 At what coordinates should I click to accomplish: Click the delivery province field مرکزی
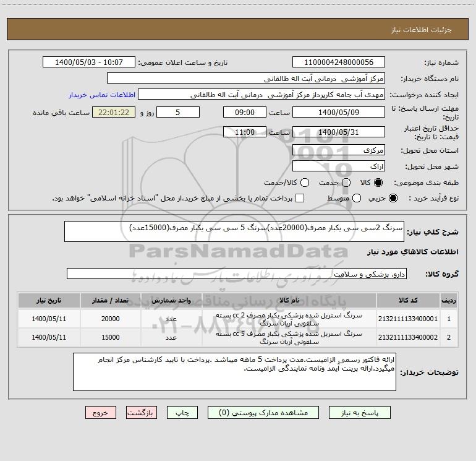[339, 150]
